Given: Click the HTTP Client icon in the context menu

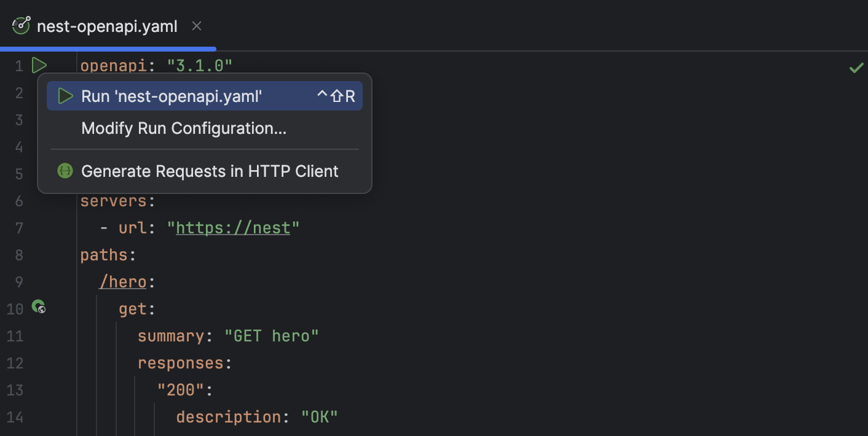Looking at the screenshot, I should pyautogui.click(x=65, y=171).
